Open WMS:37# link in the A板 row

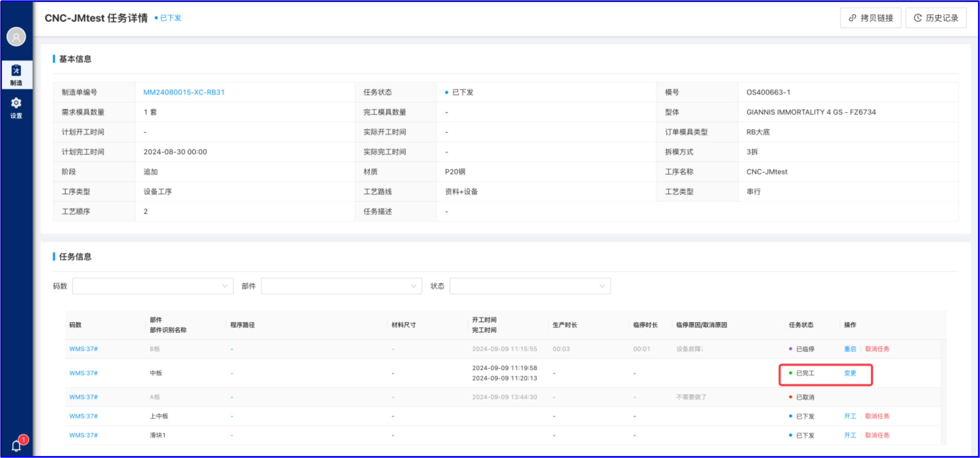[x=83, y=397]
